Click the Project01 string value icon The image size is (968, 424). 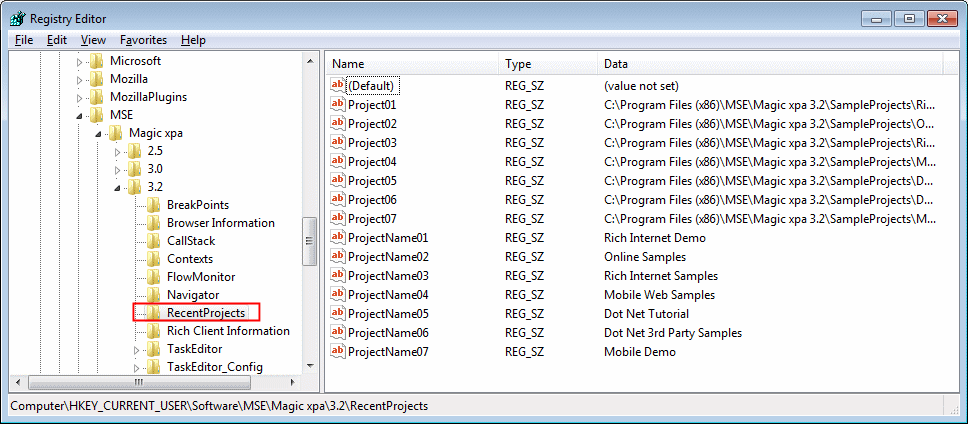pyautogui.click(x=338, y=105)
